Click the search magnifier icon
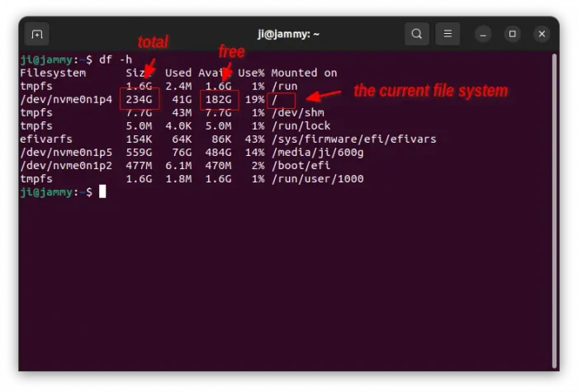The width and height of the screenshot is (578, 392). click(417, 34)
